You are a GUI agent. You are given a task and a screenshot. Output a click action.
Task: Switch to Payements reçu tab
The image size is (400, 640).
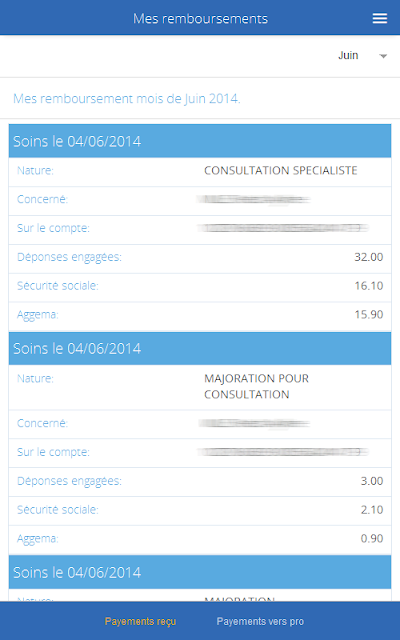(x=140, y=621)
